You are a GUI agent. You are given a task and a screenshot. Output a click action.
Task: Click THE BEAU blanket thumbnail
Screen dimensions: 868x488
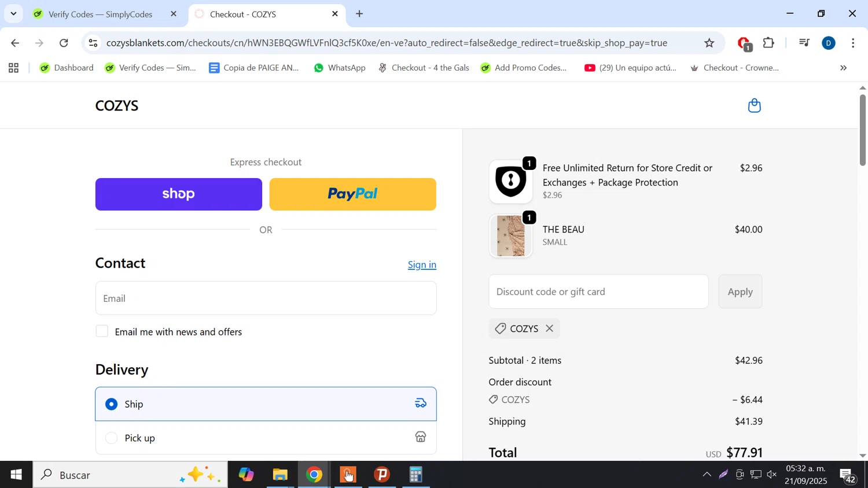(511, 236)
